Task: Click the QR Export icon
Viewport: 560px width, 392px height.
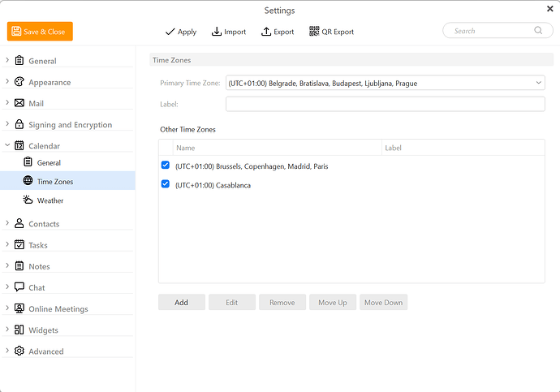Action: 314,32
